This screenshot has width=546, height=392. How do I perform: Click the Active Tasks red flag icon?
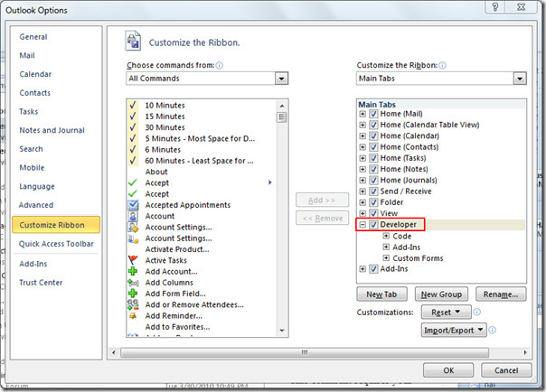133,260
